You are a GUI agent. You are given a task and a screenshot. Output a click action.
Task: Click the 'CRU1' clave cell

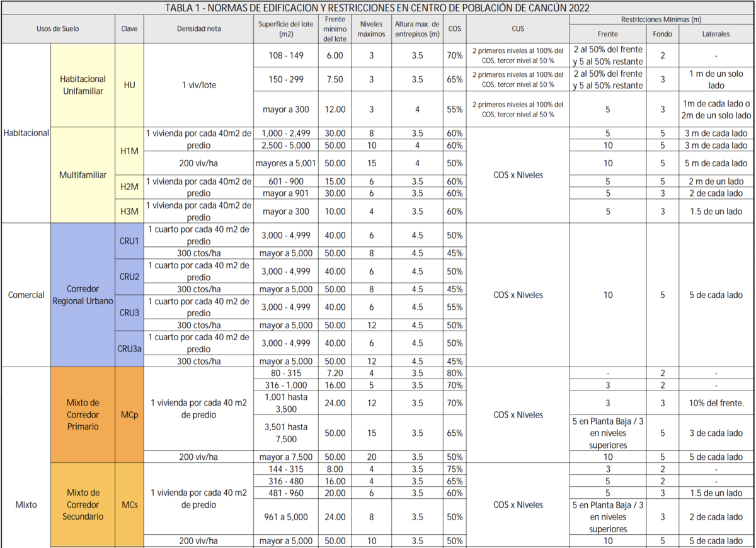(129, 241)
